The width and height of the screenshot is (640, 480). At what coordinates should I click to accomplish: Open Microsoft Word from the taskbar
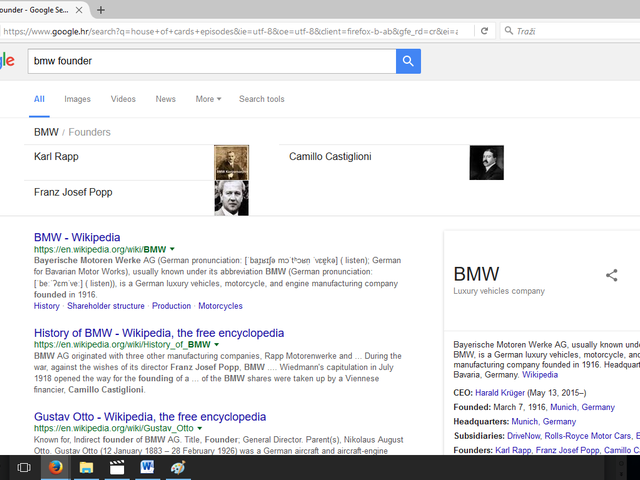(147, 467)
